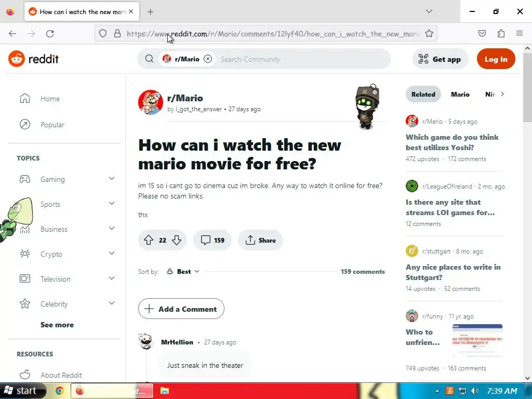This screenshot has height=399, width=532.
Task: Click the search magnifier icon
Action: coord(149,59)
